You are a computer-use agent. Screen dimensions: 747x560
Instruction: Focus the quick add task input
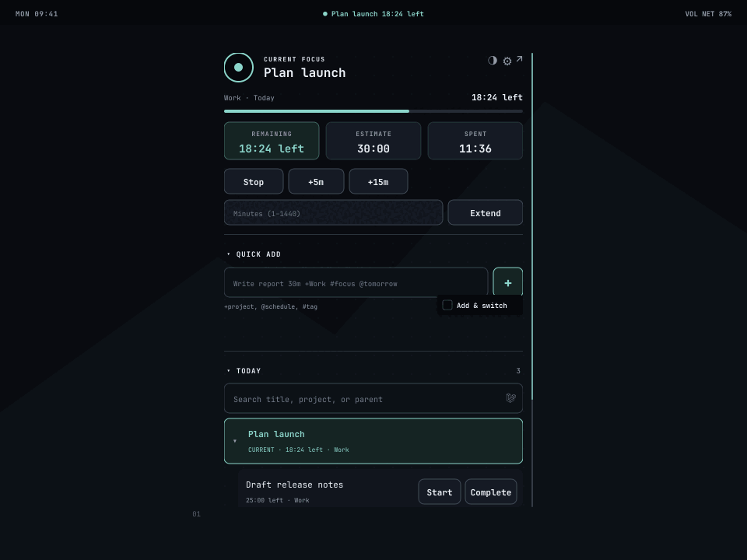pyautogui.click(x=356, y=283)
